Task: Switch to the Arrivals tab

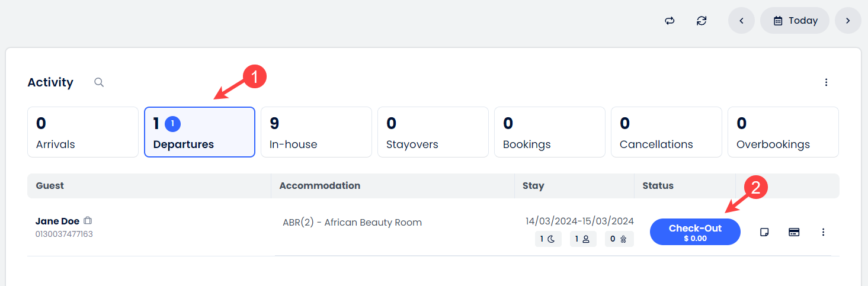Action: [x=83, y=132]
